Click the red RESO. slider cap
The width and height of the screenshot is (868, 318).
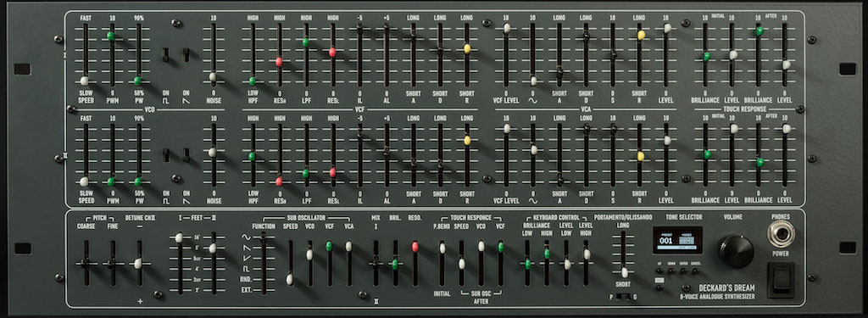[x=415, y=247]
